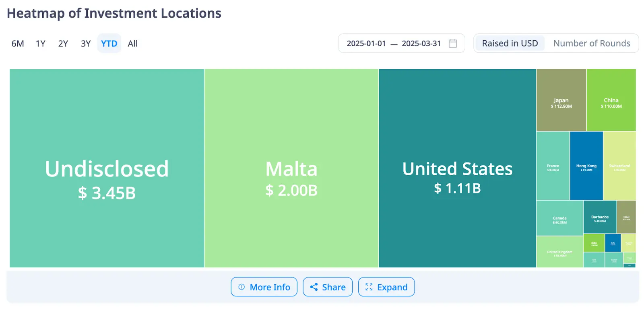Image resolution: width=644 pixels, height=310 pixels.
Task: Select the 6M time range
Action: click(x=18, y=43)
